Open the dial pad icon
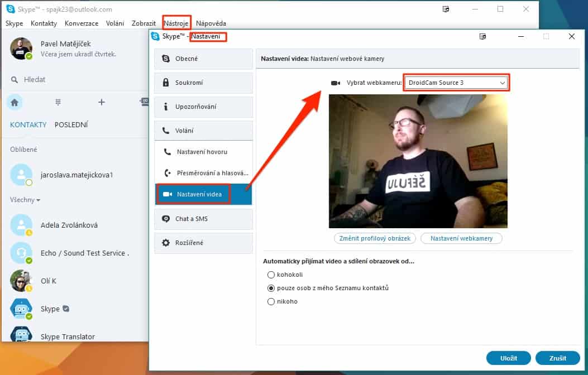Image resolution: width=588 pixels, height=375 pixels. click(x=58, y=102)
